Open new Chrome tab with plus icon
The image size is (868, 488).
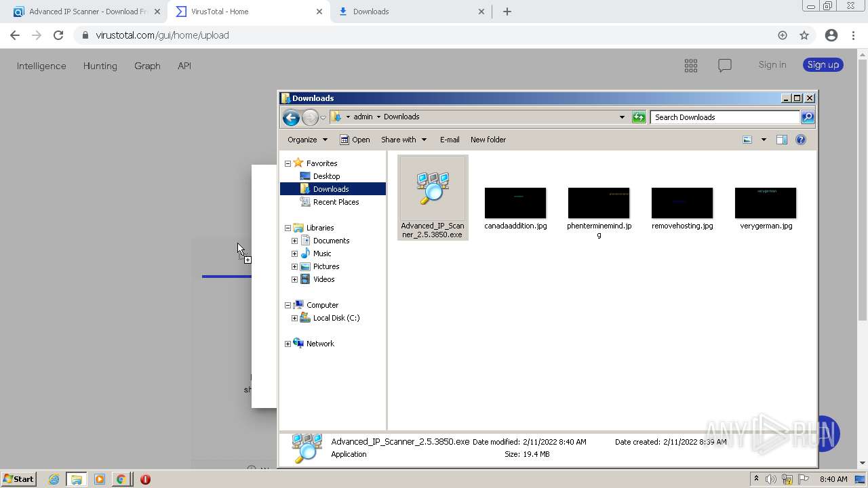507,12
